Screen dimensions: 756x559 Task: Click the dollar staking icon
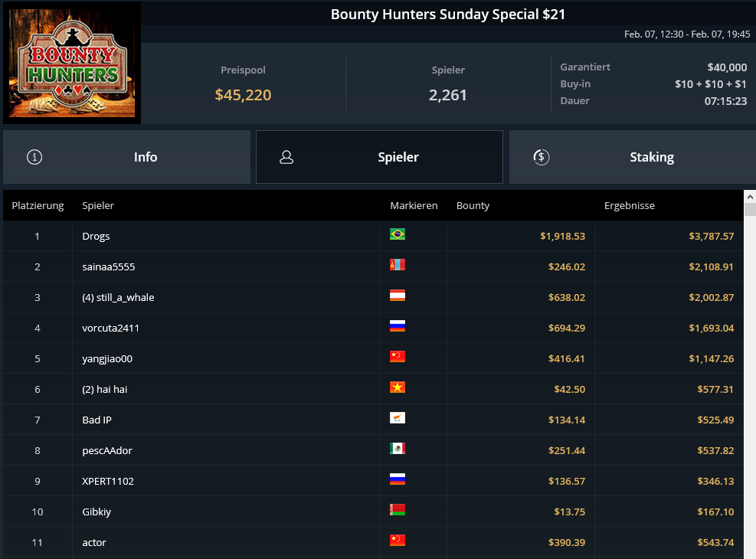541,157
